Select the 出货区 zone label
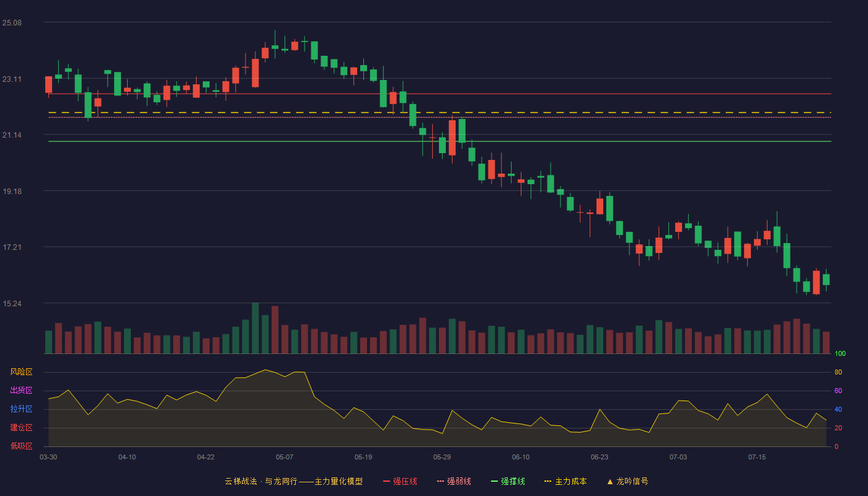 (21, 391)
